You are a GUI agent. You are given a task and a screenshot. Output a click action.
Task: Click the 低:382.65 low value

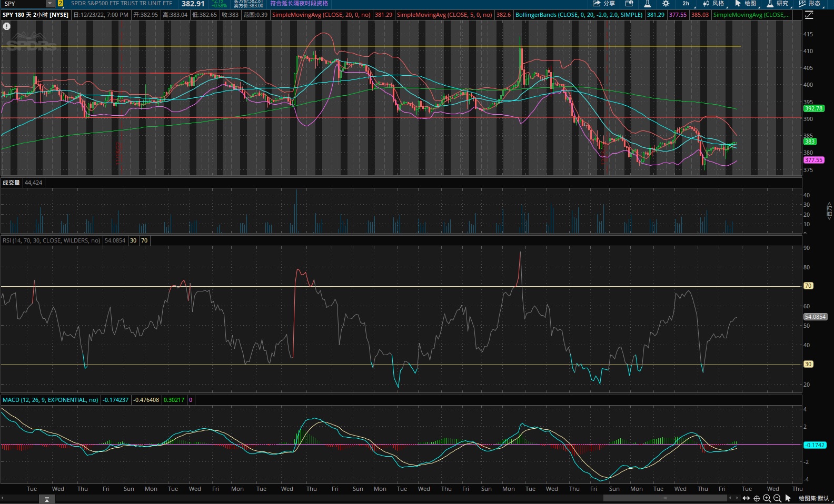tap(205, 15)
